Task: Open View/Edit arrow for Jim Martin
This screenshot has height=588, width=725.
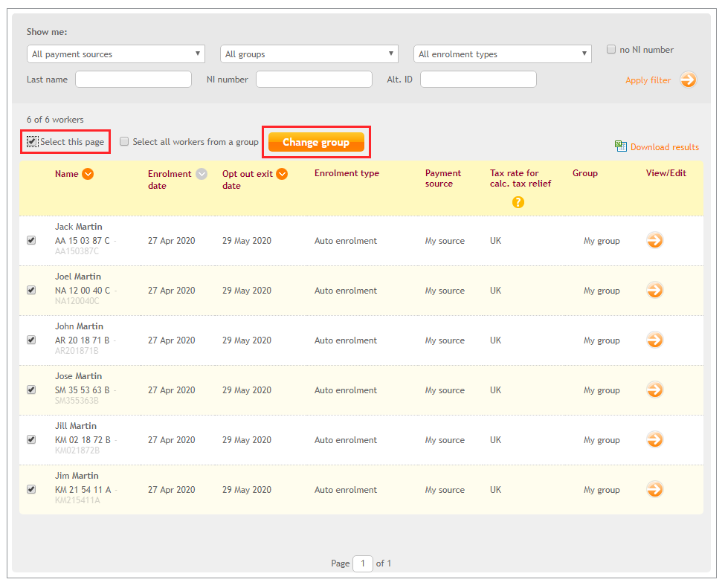Action: click(654, 489)
